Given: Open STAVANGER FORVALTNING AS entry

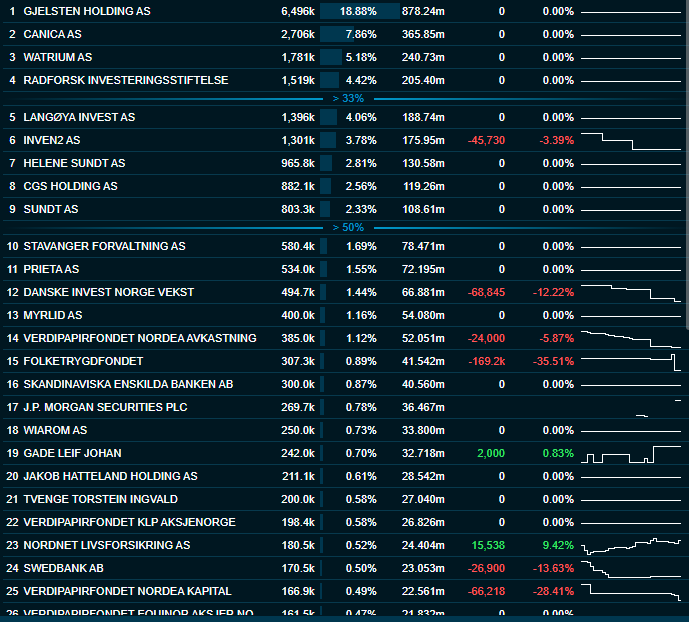Looking at the screenshot, I should 105,246.
